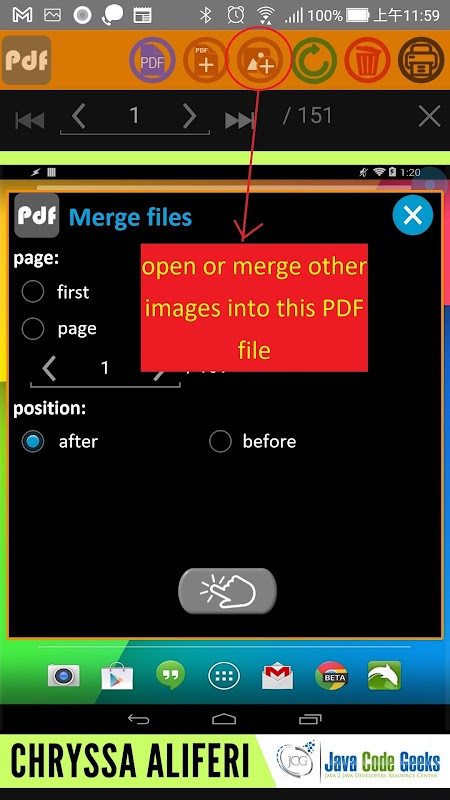
Task: Tap the printer icon
Action: pyautogui.click(x=421, y=61)
